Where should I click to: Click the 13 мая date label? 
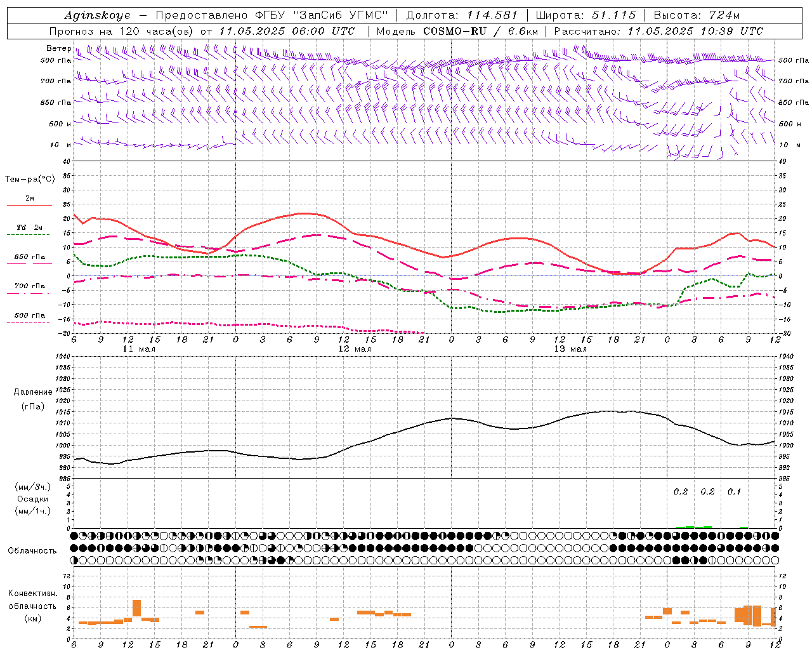pyautogui.click(x=570, y=349)
